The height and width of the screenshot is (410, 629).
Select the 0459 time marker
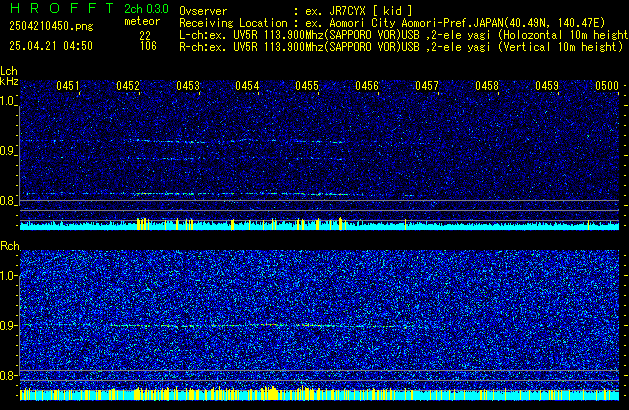(x=547, y=86)
